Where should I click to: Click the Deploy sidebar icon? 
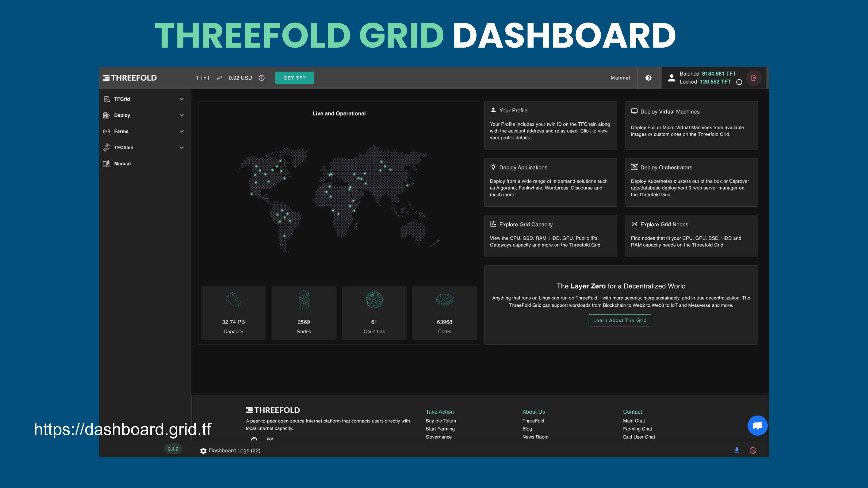tap(106, 115)
